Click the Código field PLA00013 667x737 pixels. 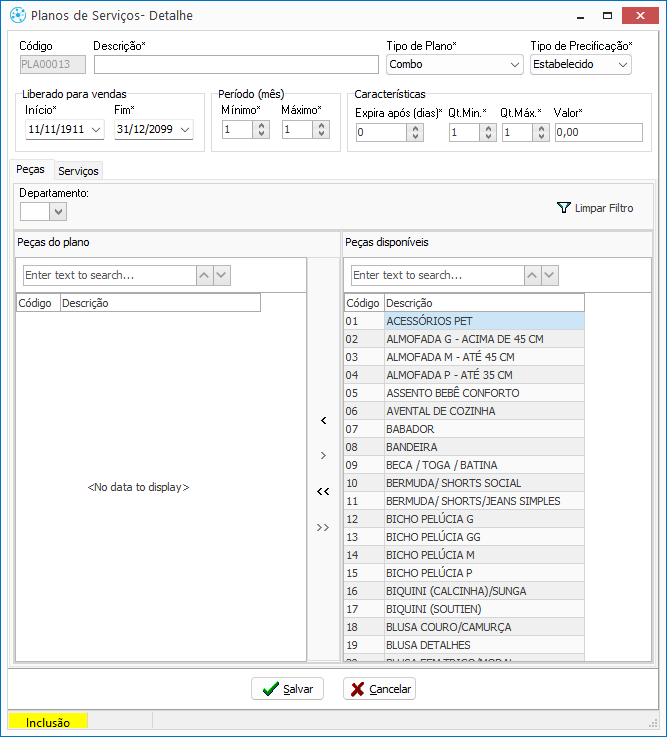click(53, 64)
